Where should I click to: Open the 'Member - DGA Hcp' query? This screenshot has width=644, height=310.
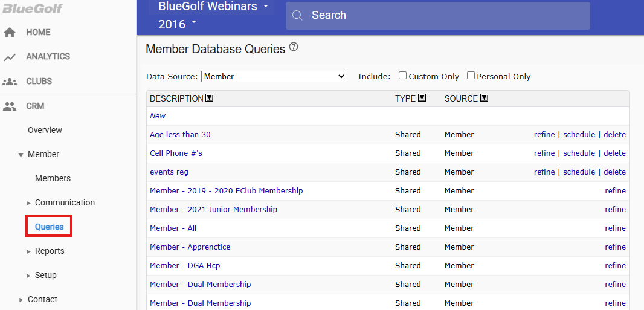coord(185,266)
